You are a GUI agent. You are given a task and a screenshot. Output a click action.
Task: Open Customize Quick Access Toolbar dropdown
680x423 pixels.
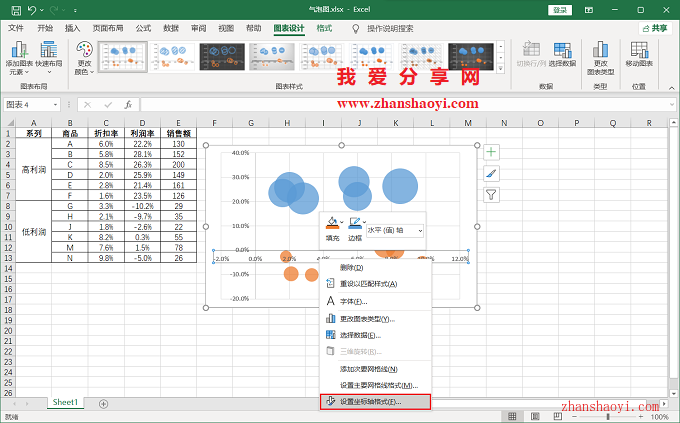[75, 10]
